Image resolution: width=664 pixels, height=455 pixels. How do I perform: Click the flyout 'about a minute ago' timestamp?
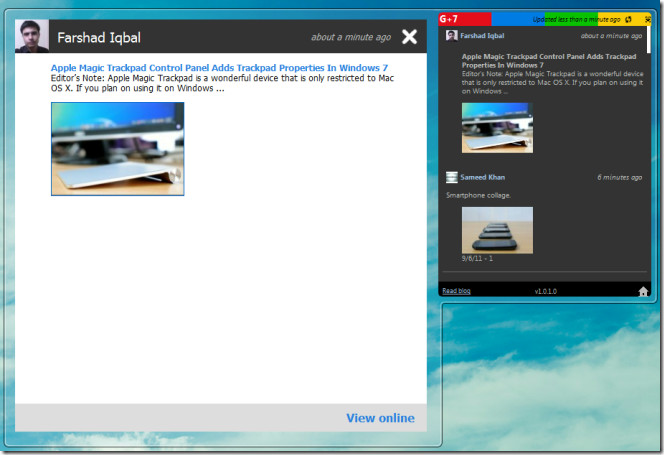[351, 37]
